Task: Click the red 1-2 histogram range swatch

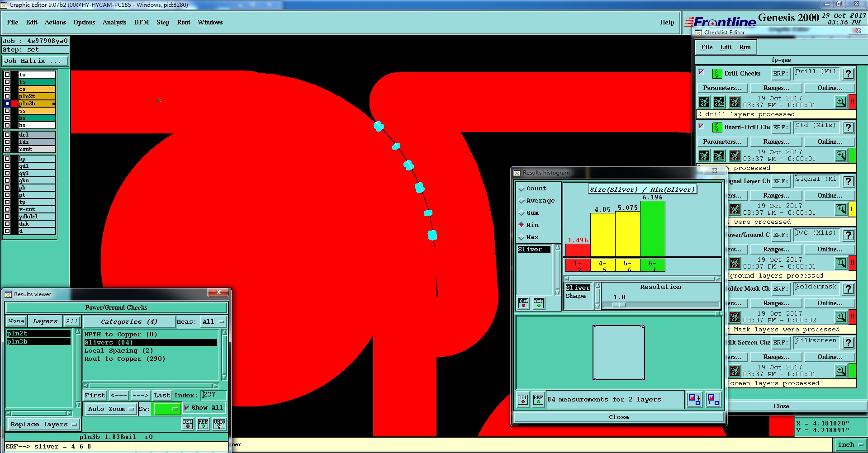Action: pyautogui.click(x=578, y=265)
